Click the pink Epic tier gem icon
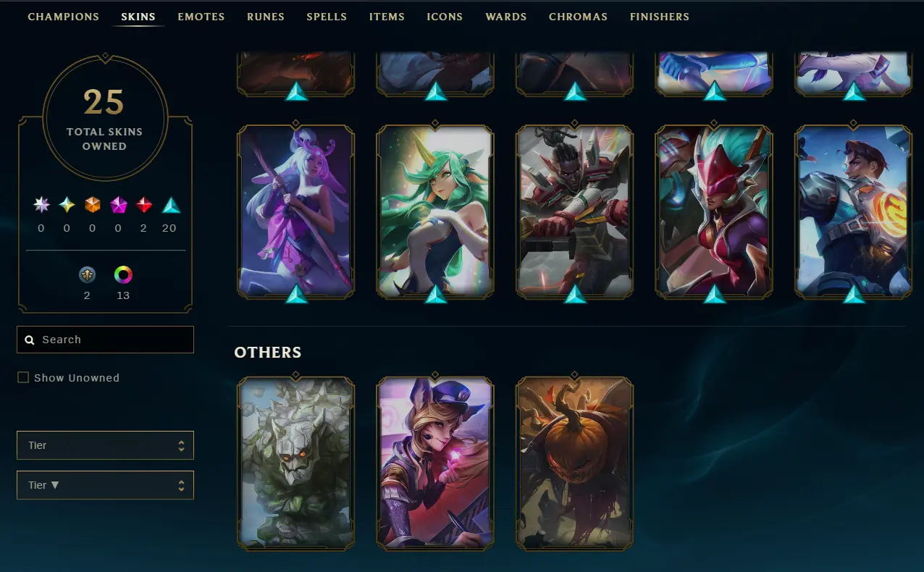Image resolution: width=924 pixels, height=572 pixels. [119, 206]
